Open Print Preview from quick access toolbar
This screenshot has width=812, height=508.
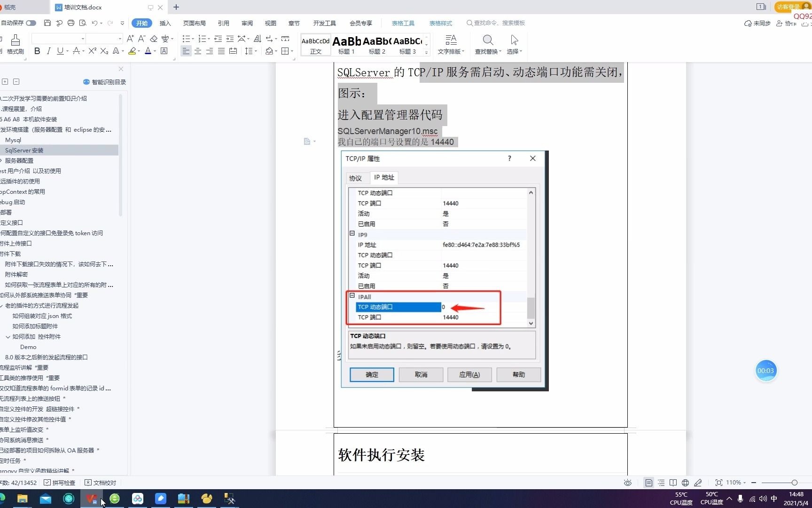[83, 23]
